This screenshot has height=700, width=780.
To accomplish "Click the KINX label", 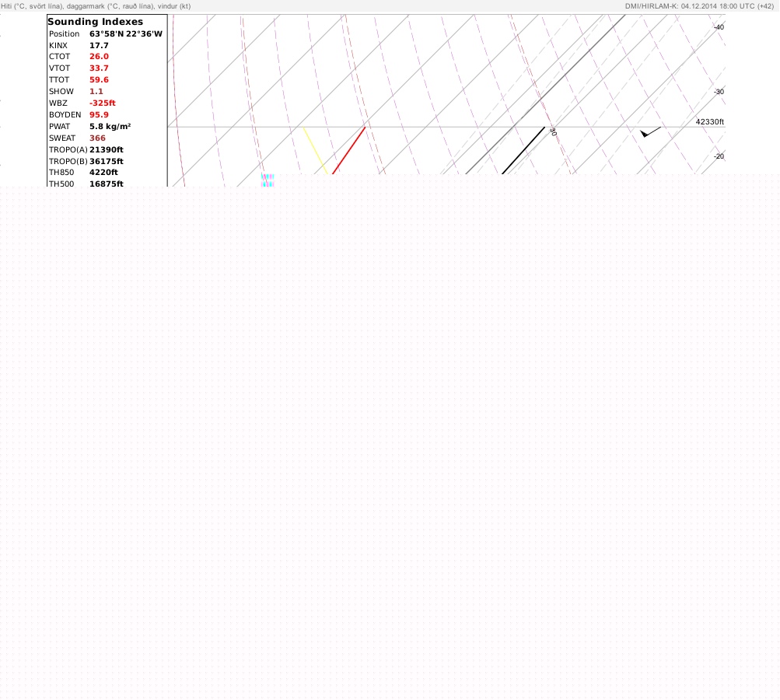I will 58,45.
